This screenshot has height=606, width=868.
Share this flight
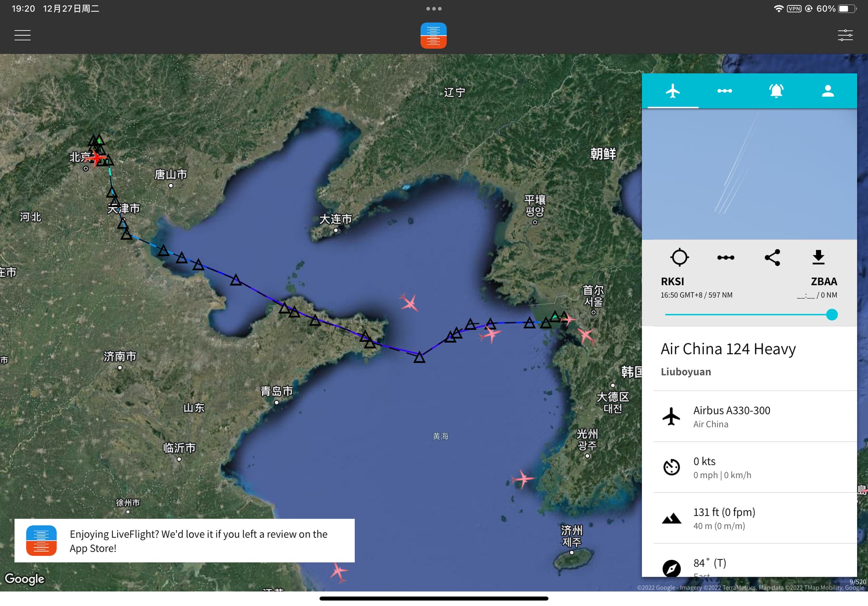coord(772,258)
